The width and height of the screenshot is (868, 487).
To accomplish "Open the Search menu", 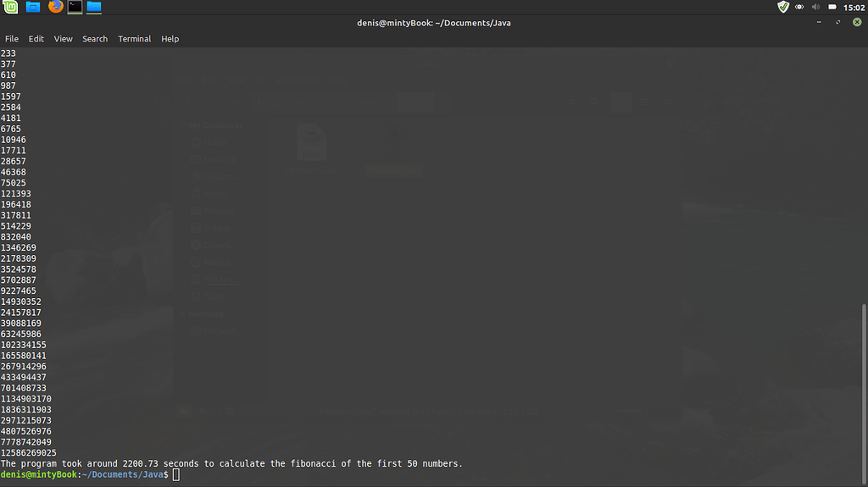I will point(95,39).
